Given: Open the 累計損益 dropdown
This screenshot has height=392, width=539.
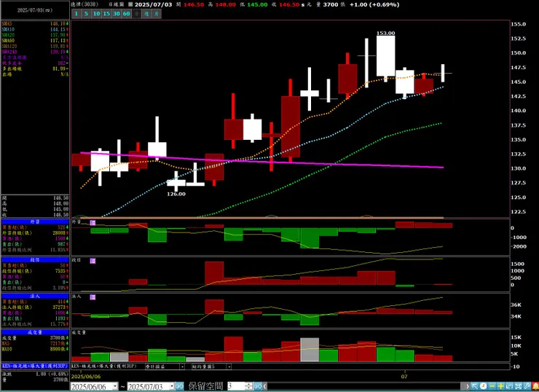Looking at the screenshot, I should (x=183, y=366).
